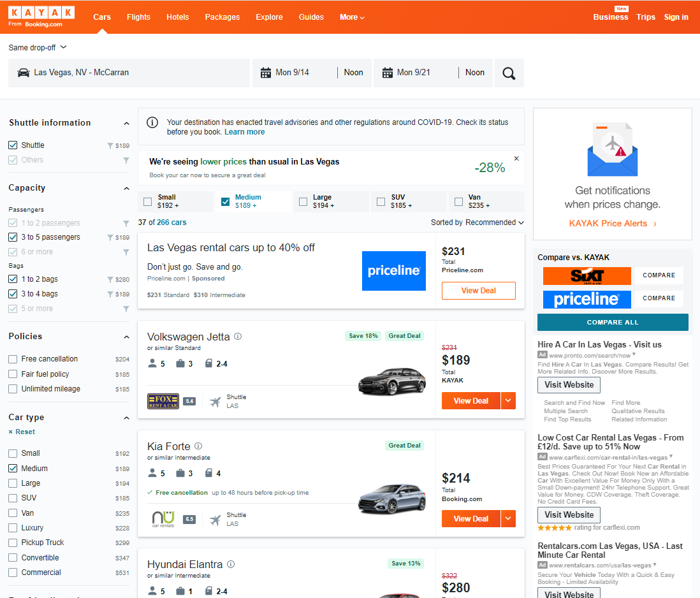Click the pickup date calendar icon

click(266, 73)
